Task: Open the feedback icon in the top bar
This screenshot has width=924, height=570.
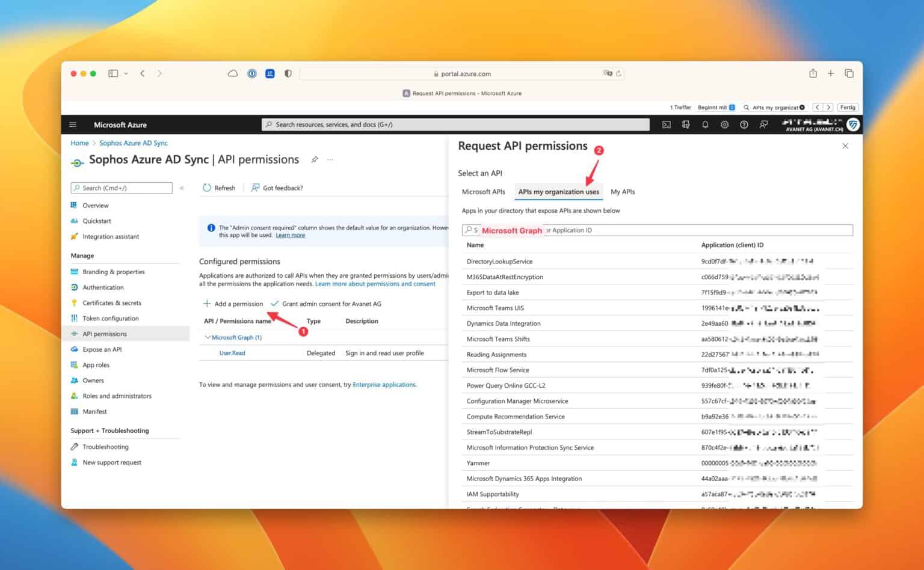Action: click(x=763, y=124)
